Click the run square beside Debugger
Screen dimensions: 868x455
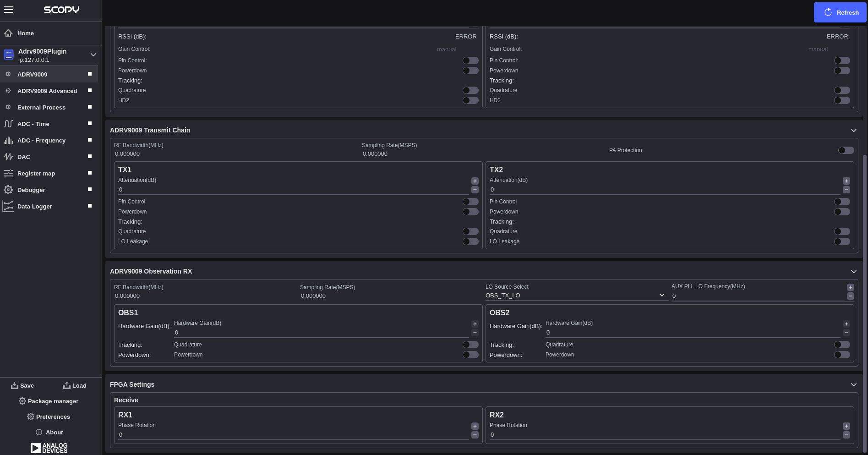click(x=90, y=189)
